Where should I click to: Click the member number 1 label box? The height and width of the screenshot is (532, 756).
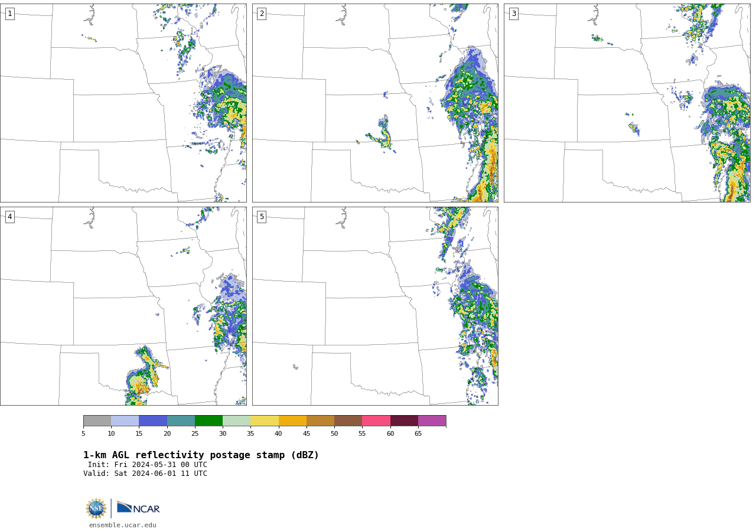pos(9,14)
